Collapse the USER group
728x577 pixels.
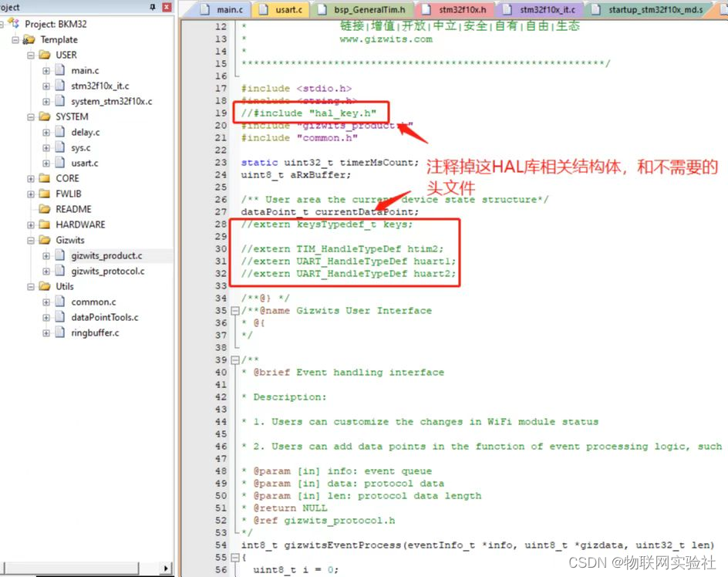click(31, 55)
